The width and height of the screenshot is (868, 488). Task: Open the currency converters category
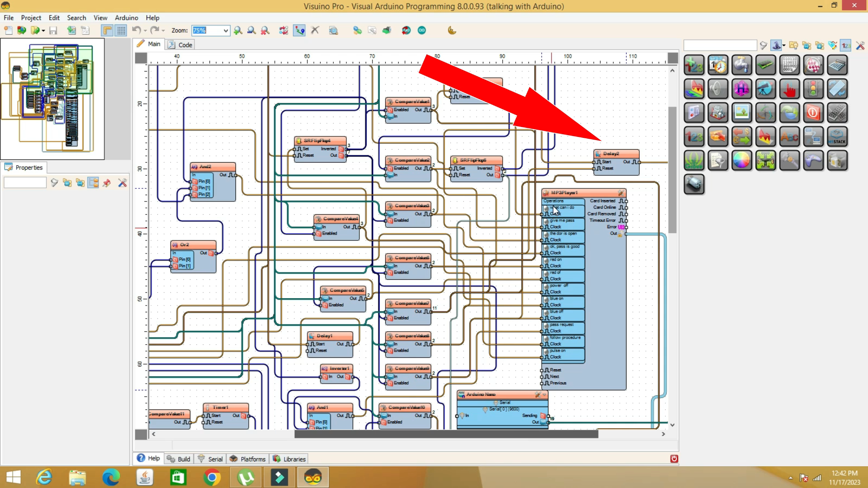click(x=742, y=136)
